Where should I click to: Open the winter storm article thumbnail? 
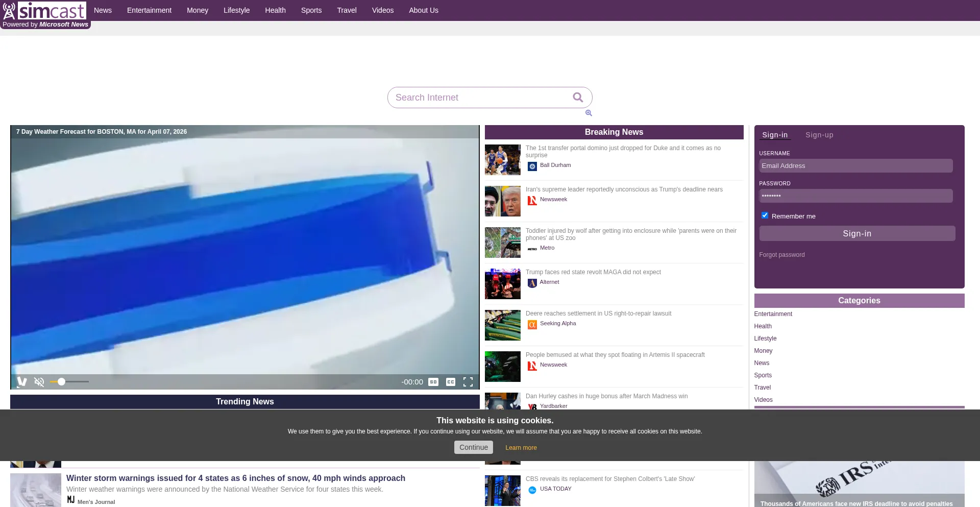(36, 490)
